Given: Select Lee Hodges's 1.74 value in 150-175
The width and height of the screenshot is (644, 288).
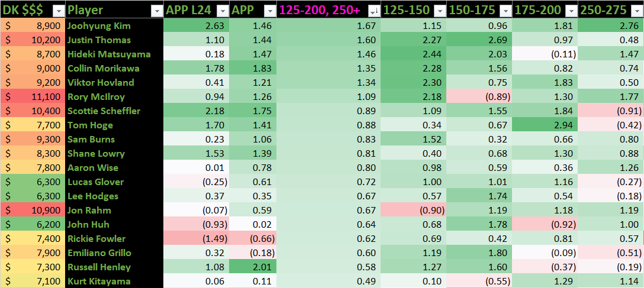Looking at the screenshot, I should tap(479, 196).
